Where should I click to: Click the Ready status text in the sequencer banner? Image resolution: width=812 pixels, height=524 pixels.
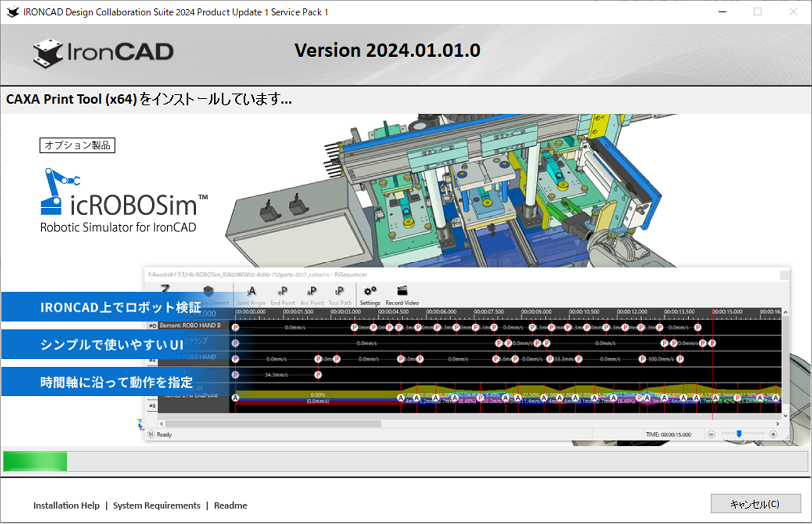[x=164, y=435]
